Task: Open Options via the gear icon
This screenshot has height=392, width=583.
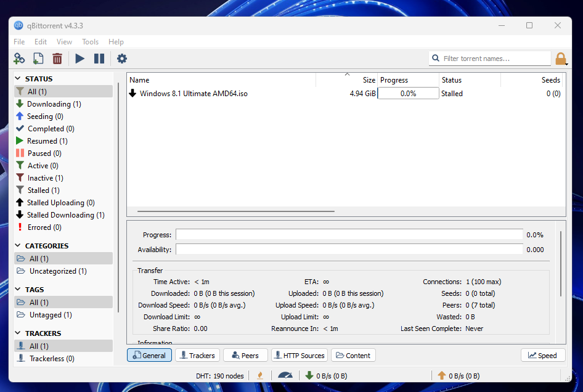Action: click(x=122, y=59)
